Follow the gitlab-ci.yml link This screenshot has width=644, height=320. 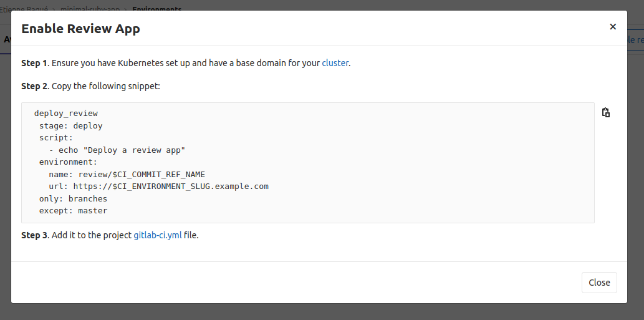[158, 236]
